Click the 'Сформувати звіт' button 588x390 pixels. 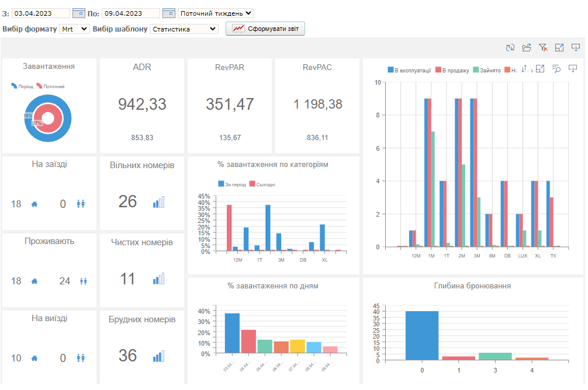[x=265, y=29]
